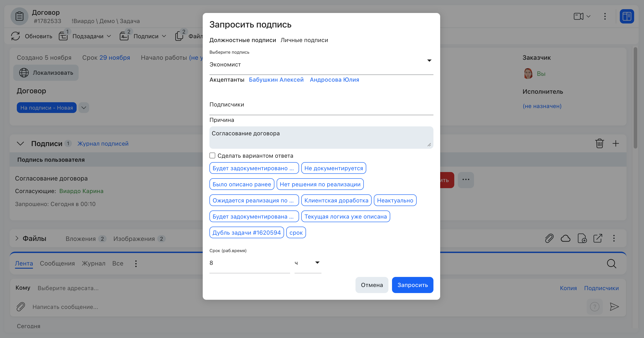
Task: Click Исполнитель (не назначен) link
Action: pyautogui.click(x=542, y=106)
